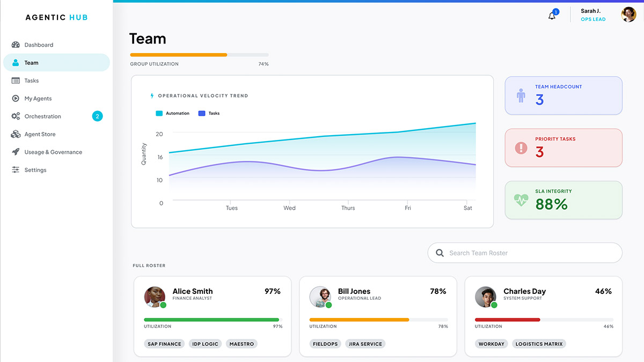Image resolution: width=644 pixels, height=362 pixels.
Task: Click the Bill Jones name
Action: pyautogui.click(x=354, y=291)
